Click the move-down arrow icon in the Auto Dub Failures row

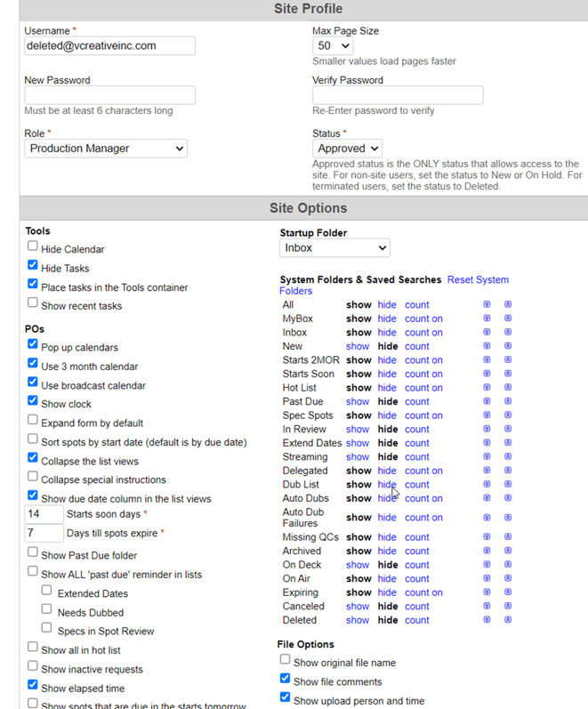pos(487,517)
